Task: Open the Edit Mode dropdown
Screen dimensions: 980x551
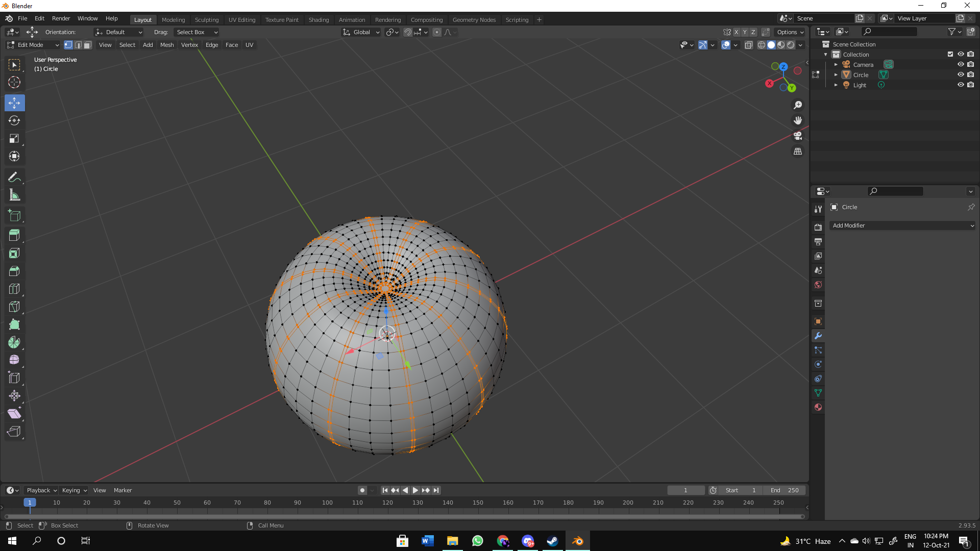Action: [33, 45]
